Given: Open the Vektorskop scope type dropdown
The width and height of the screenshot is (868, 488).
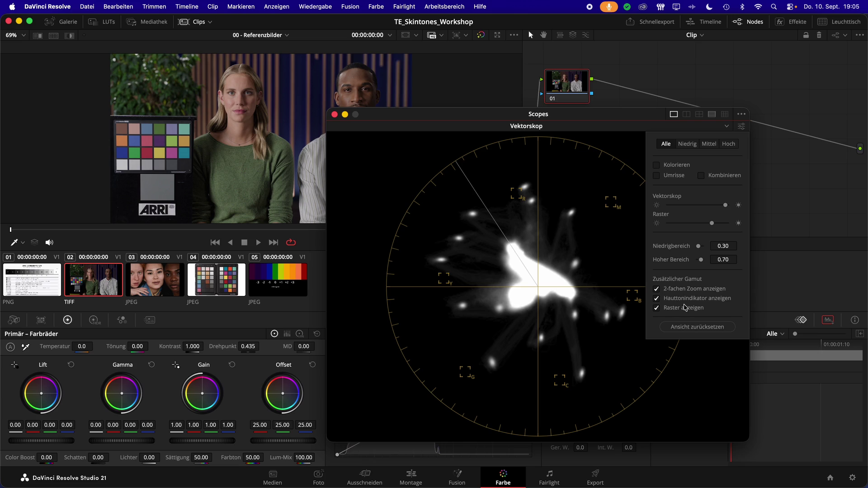Looking at the screenshot, I should click(726, 126).
